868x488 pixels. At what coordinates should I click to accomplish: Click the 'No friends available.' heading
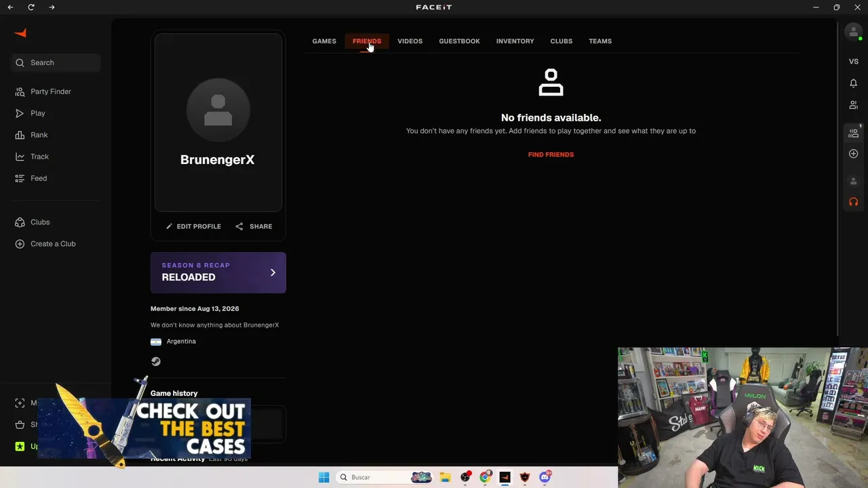[x=551, y=118]
